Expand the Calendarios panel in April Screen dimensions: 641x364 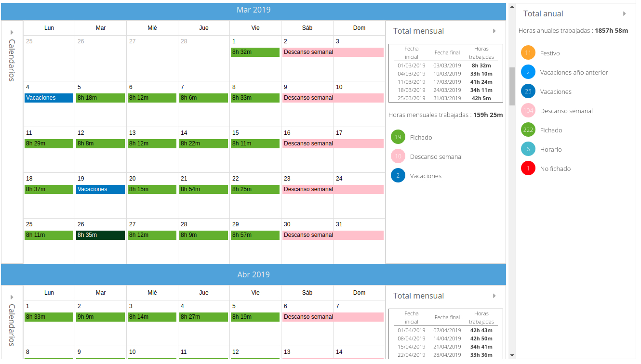pos(12,297)
